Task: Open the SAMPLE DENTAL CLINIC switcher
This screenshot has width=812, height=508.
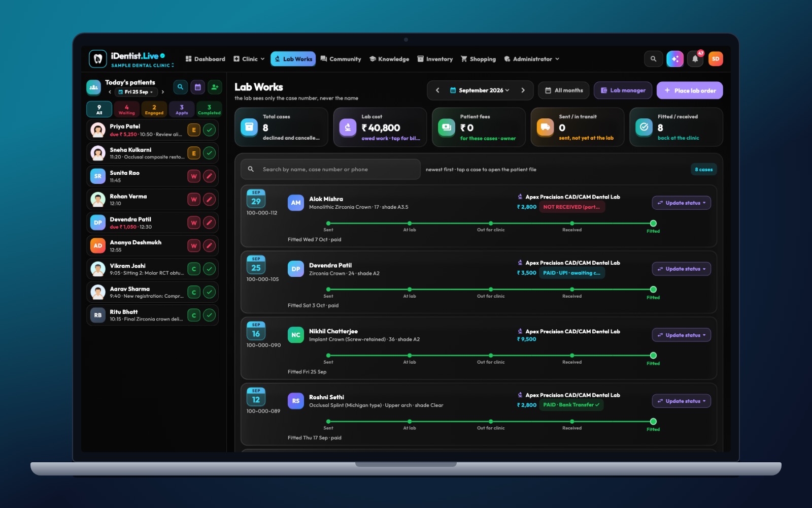Action: pyautogui.click(x=143, y=66)
